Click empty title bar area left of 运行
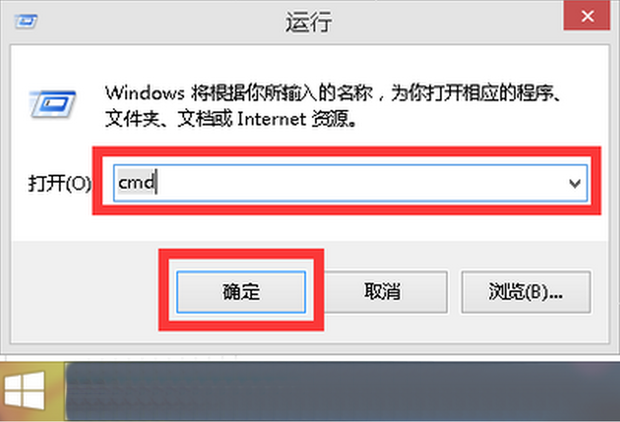Image resolution: width=620 pixels, height=422 pixels. [158, 22]
